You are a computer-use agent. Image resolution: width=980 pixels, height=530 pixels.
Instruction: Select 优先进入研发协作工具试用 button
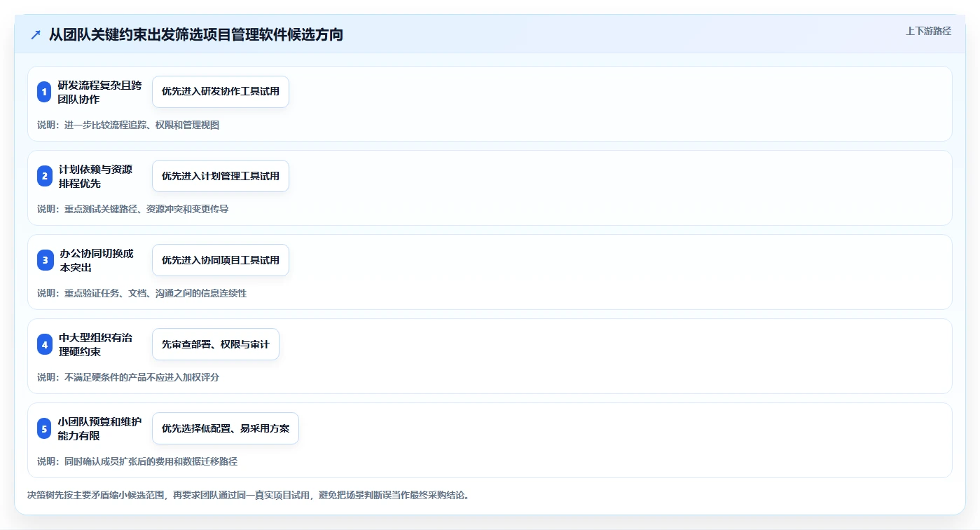[221, 92]
